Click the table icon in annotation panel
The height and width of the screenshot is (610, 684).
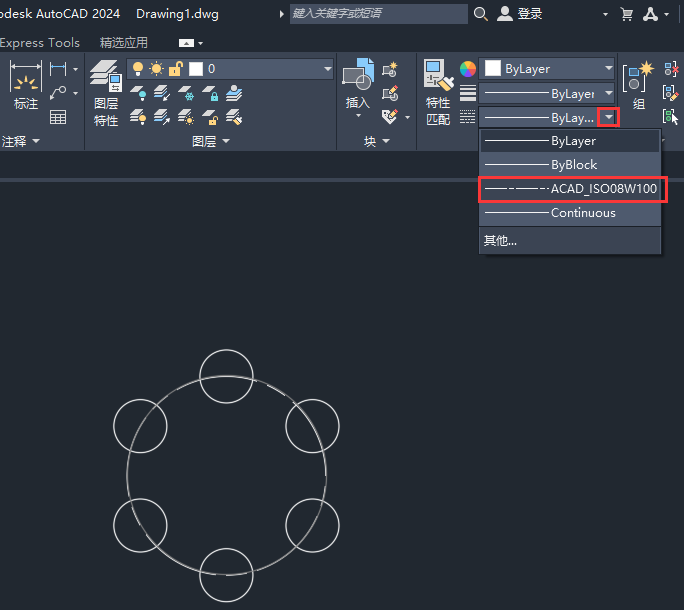tap(58, 117)
